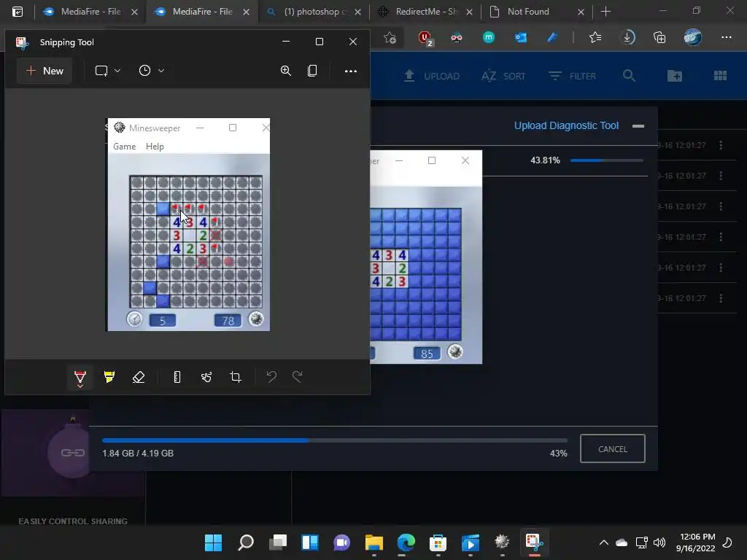Open Snipping Tool's See more menu
Screen dimensions: 747x560
351,71
